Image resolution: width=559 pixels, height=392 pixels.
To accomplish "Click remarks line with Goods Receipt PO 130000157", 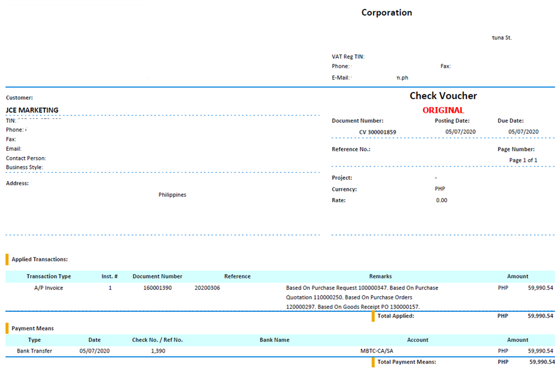I will click(x=353, y=307).
